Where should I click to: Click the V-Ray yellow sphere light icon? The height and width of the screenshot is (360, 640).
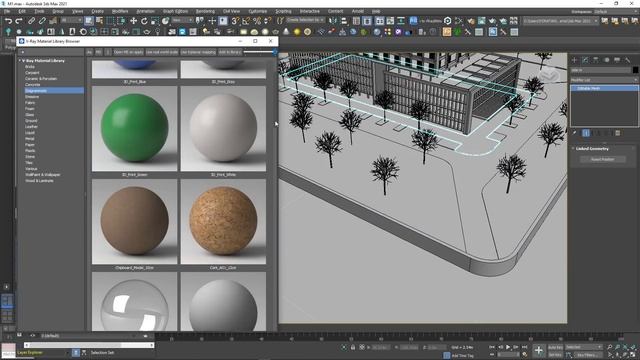297,31
